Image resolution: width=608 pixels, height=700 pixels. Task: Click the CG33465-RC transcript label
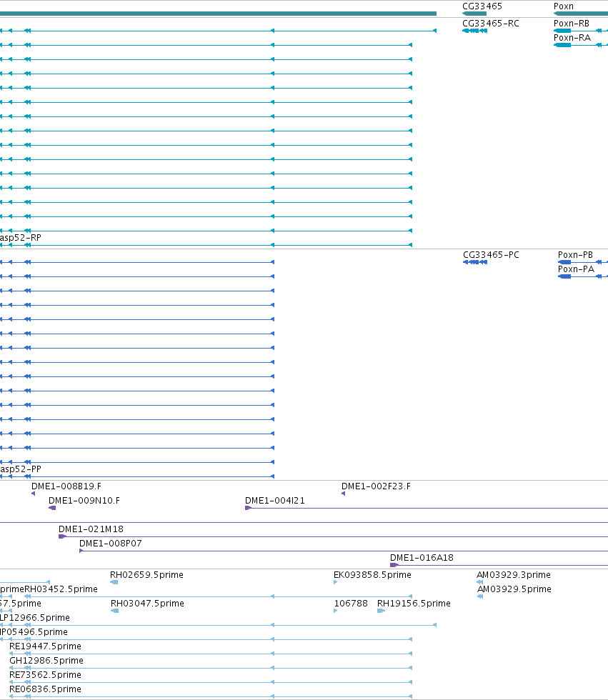click(491, 23)
